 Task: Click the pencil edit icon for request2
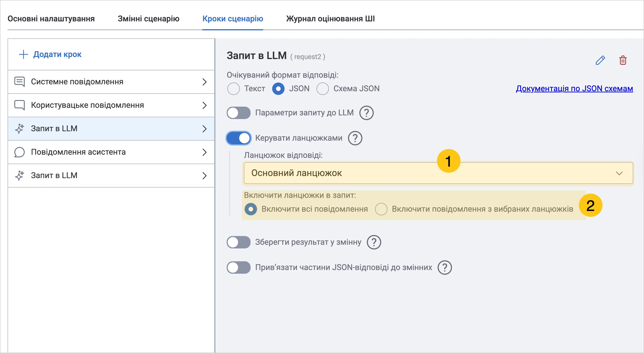pos(600,60)
